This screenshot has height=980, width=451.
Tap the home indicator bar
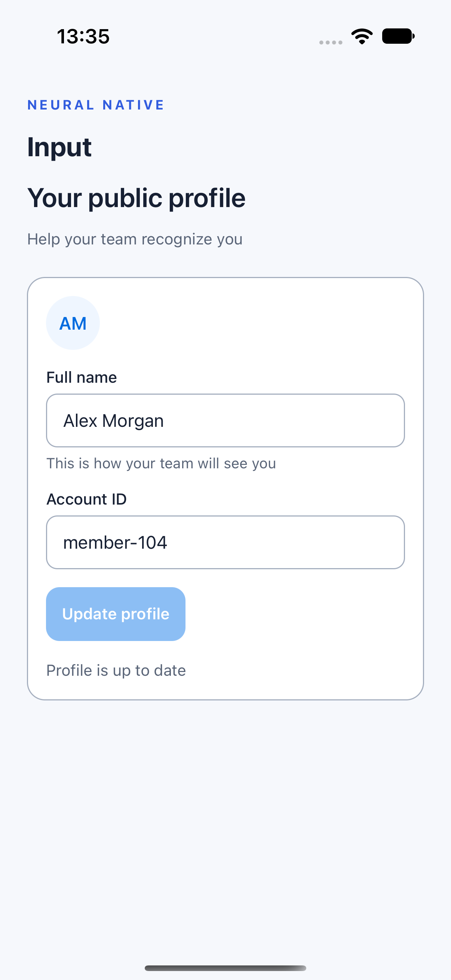[x=225, y=968]
